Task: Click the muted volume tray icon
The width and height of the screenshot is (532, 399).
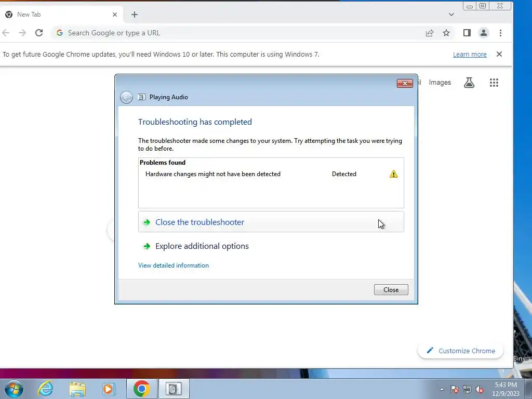Action: [480, 389]
